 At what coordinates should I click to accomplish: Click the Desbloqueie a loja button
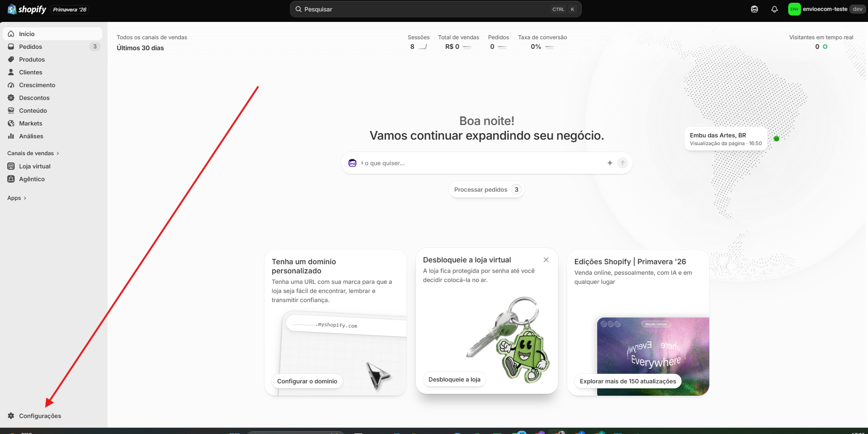click(455, 379)
